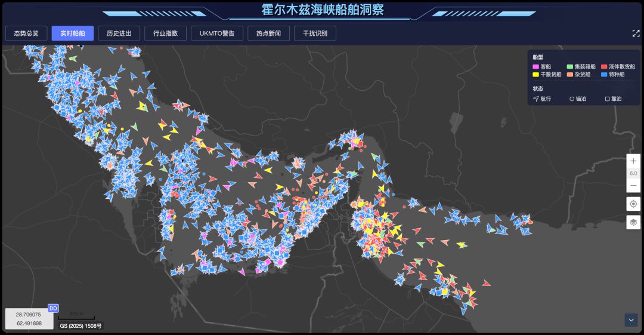Image resolution: width=644 pixels, height=335 pixels.
Task: Switch to the 态势总览 tab
Action: [26, 33]
